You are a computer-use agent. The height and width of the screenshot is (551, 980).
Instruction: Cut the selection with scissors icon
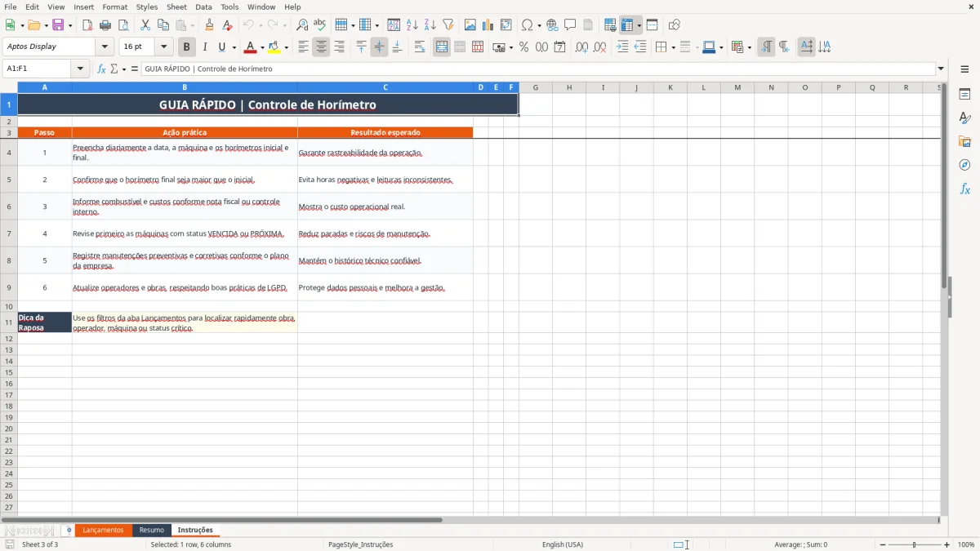tap(145, 25)
